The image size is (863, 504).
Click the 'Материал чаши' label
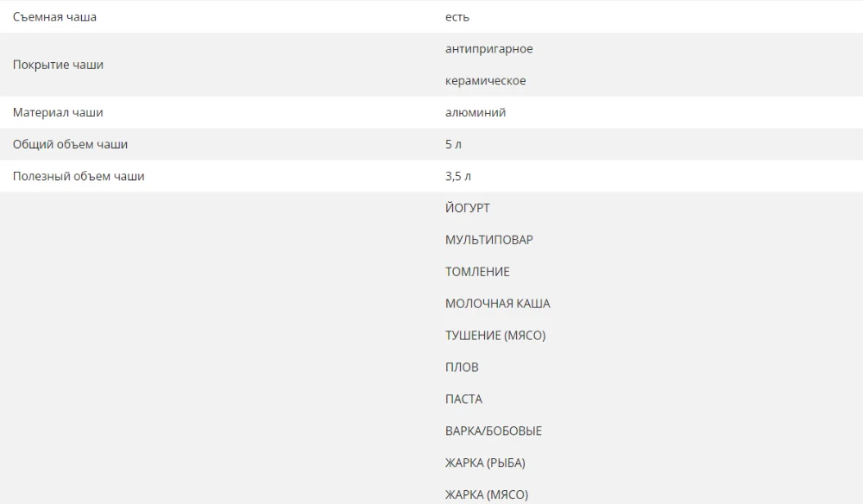click(x=58, y=113)
